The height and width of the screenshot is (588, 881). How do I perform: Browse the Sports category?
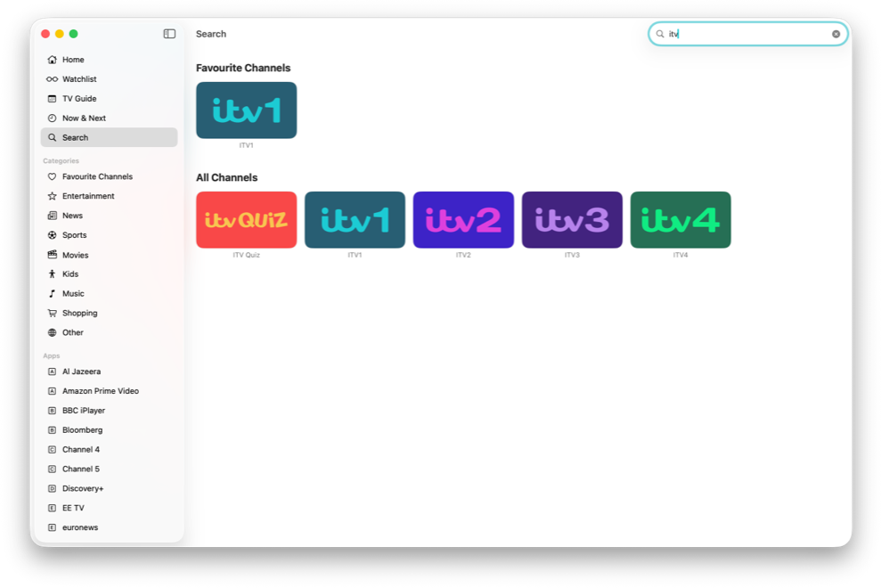click(74, 235)
